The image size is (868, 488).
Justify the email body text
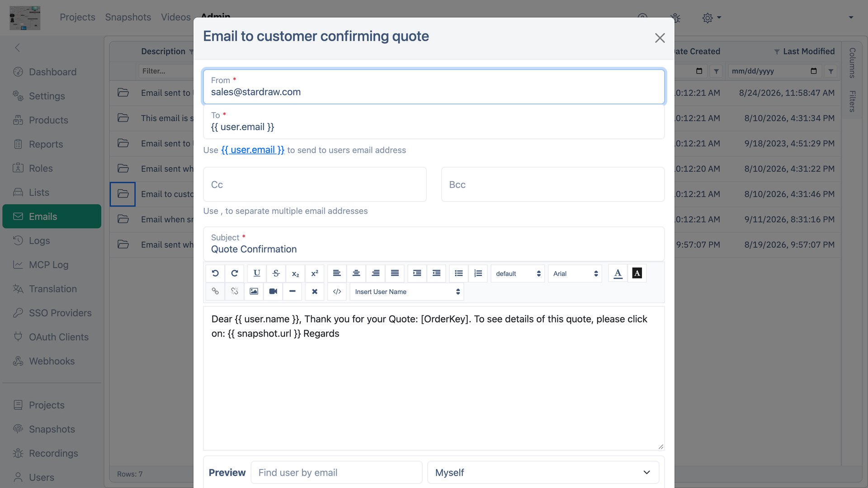(395, 273)
